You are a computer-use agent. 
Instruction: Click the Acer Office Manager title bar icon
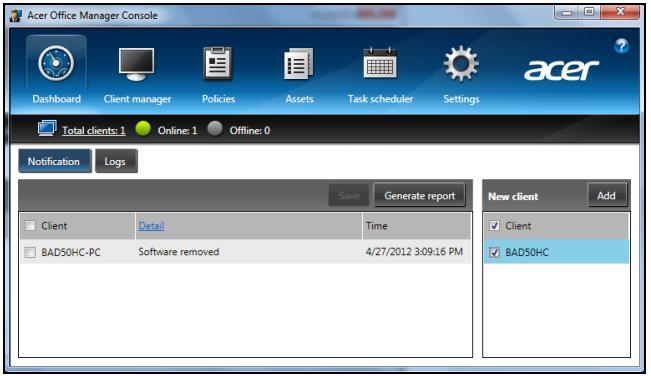[x=16, y=15]
